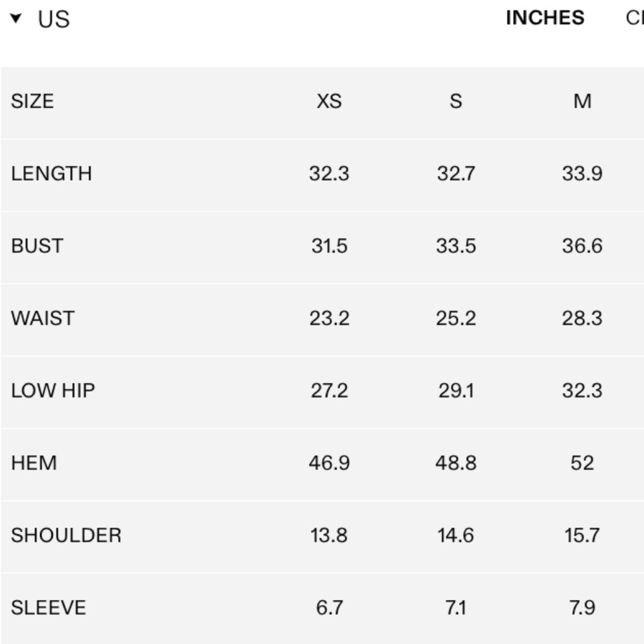Viewport: 644px width, 644px height.
Task: Switch to the partially visible CM unit option
Action: pos(634,18)
